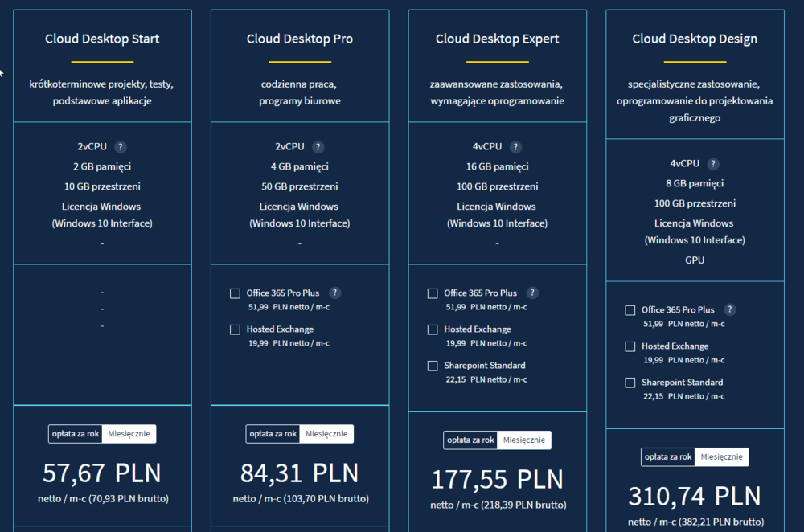The image size is (804, 532).
Task: Enable Office 365 Pro Plus checkbox in Pro plan
Action: (x=235, y=293)
